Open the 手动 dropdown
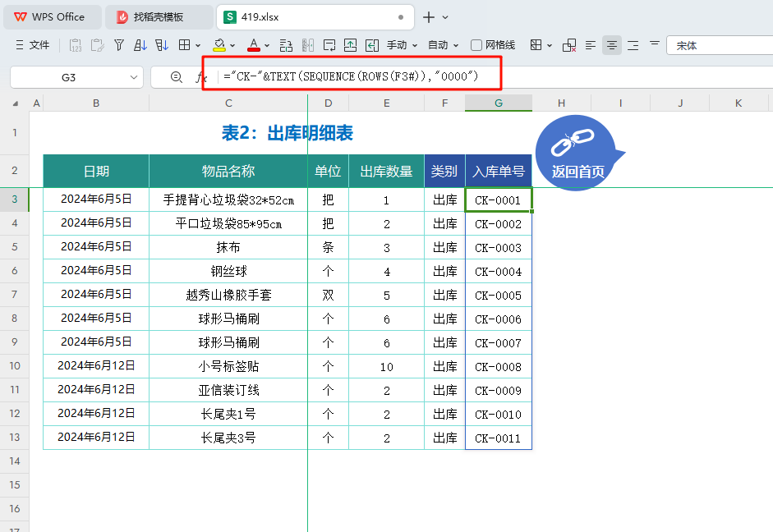The height and width of the screenshot is (532, 773). pyautogui.click(x=402, y=45)
